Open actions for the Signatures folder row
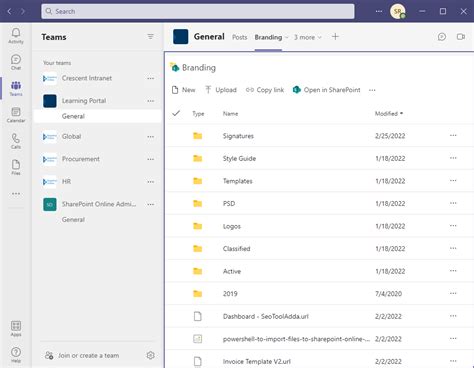This screenshot has width=474, height=368. (453, 135)
